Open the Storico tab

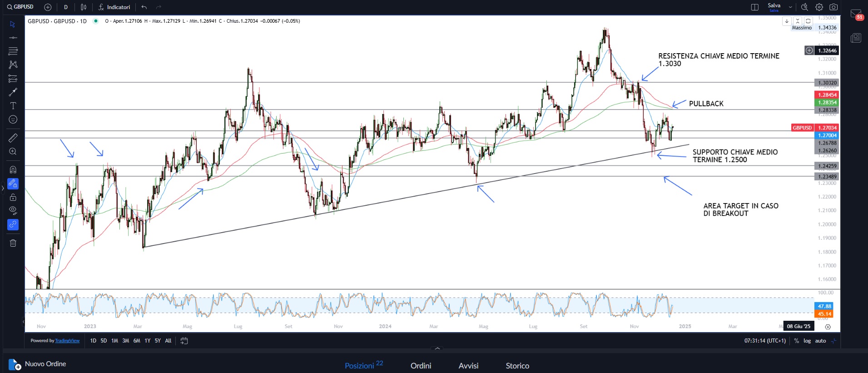click(517, 366)
